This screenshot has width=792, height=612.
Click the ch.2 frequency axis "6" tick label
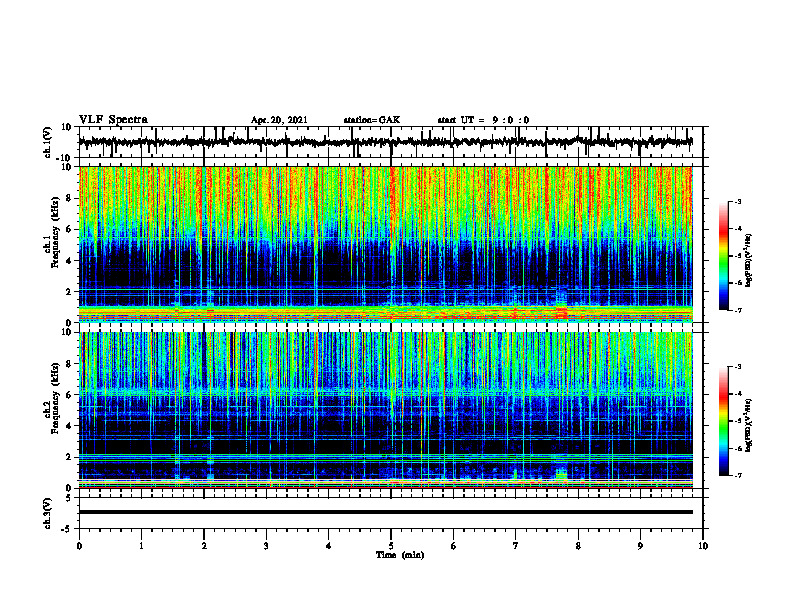click(69, 395)
